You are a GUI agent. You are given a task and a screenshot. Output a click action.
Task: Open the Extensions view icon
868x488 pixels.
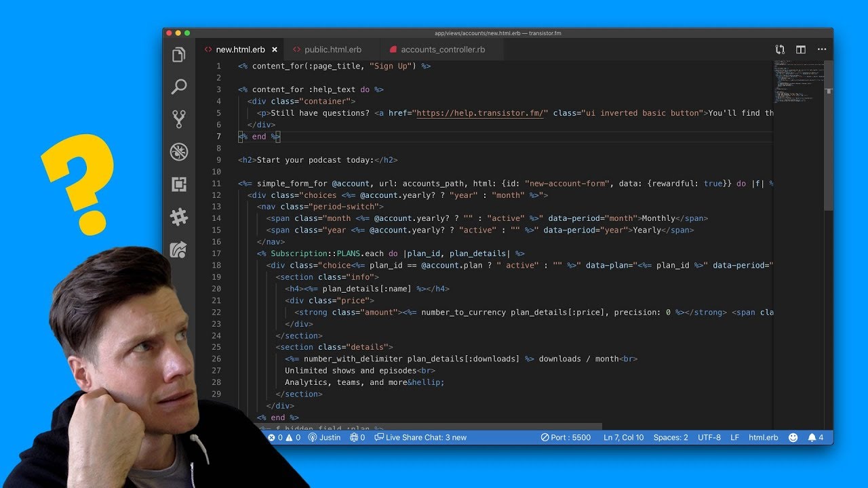179,184
